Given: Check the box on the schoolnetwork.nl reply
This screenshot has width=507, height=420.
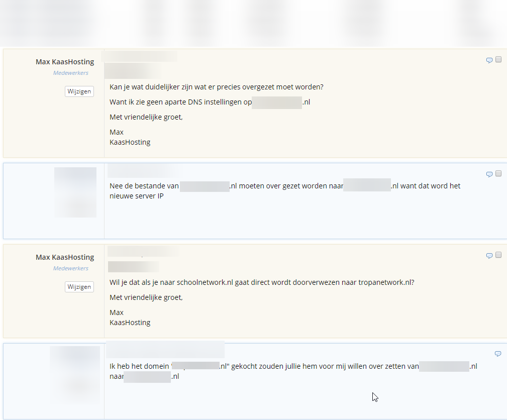Looking at the screenshot, I should point(498,255).
